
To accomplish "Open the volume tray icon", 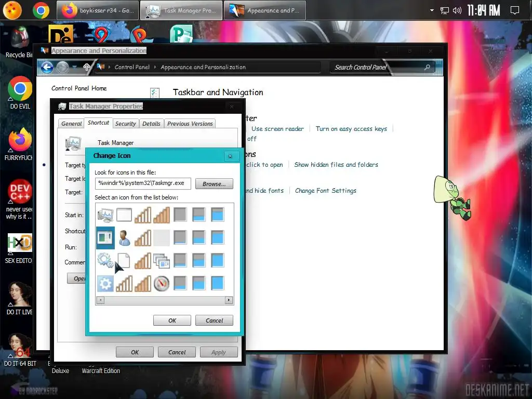I will 457,10.
